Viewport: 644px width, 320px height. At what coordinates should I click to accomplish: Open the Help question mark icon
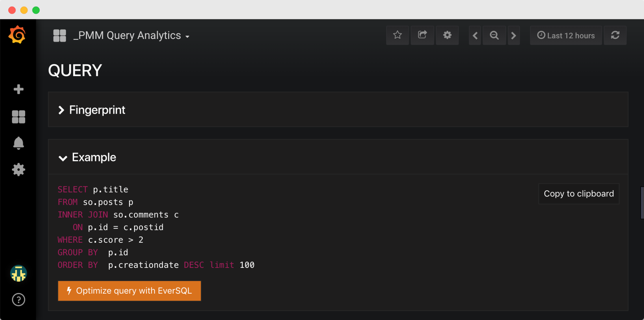pos(18,300)
